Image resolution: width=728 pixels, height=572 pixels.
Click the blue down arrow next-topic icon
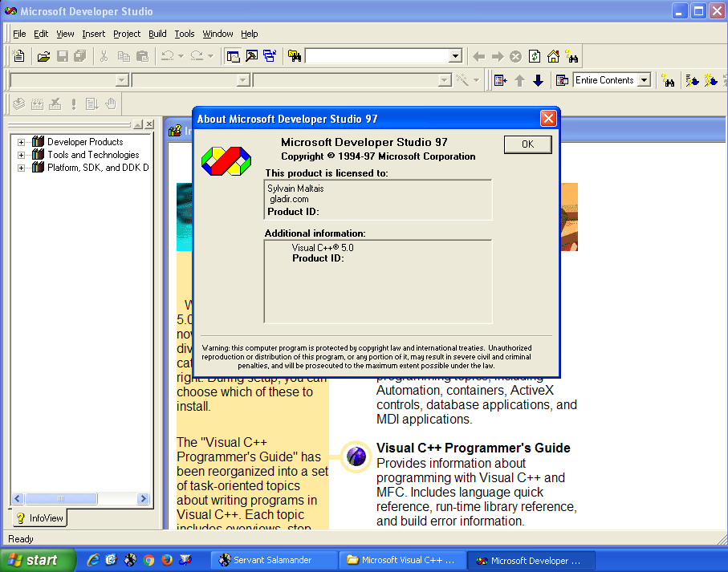tap(538, 80)
